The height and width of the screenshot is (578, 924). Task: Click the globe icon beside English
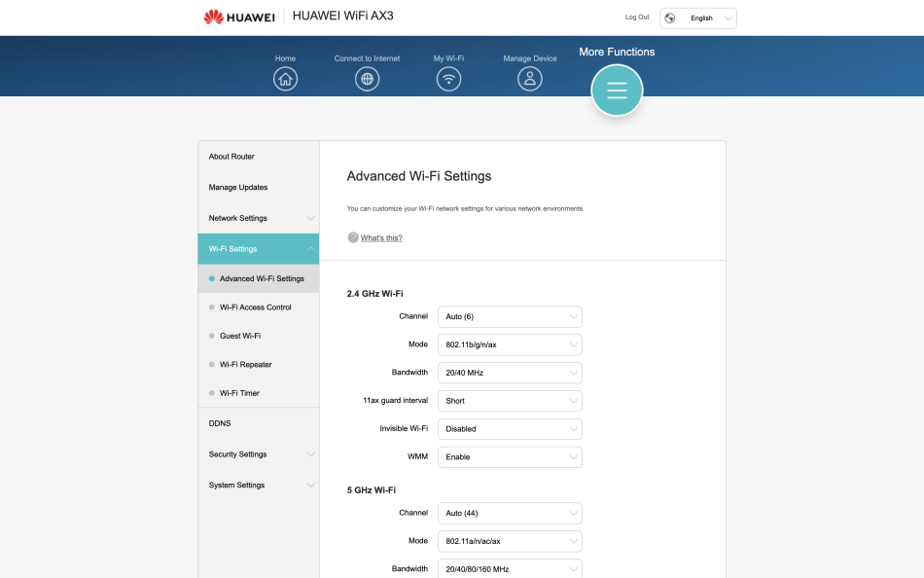pyautogui.click(x=670, y=18)
